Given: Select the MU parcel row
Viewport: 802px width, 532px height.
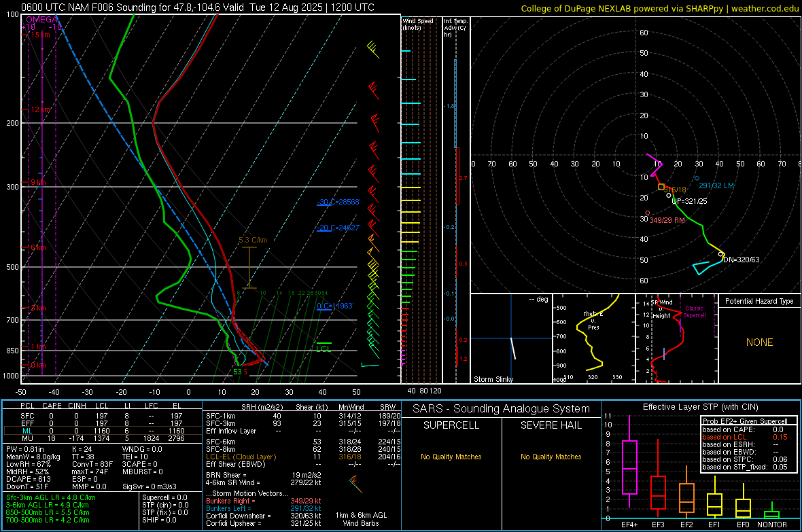Looking at the screenshot, I should coord(101,438).
